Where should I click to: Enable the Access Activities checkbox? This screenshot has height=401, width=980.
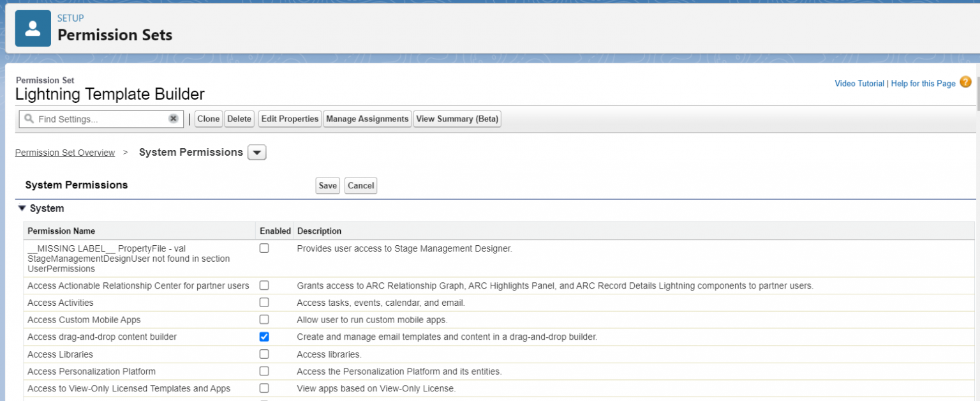tap(264, 302)
